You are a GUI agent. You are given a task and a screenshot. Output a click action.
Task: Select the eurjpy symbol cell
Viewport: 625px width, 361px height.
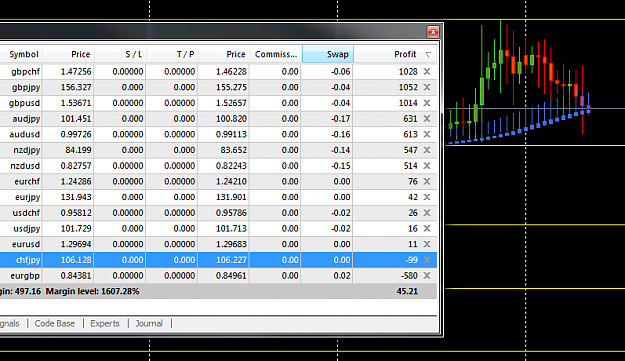pos(28,197)
